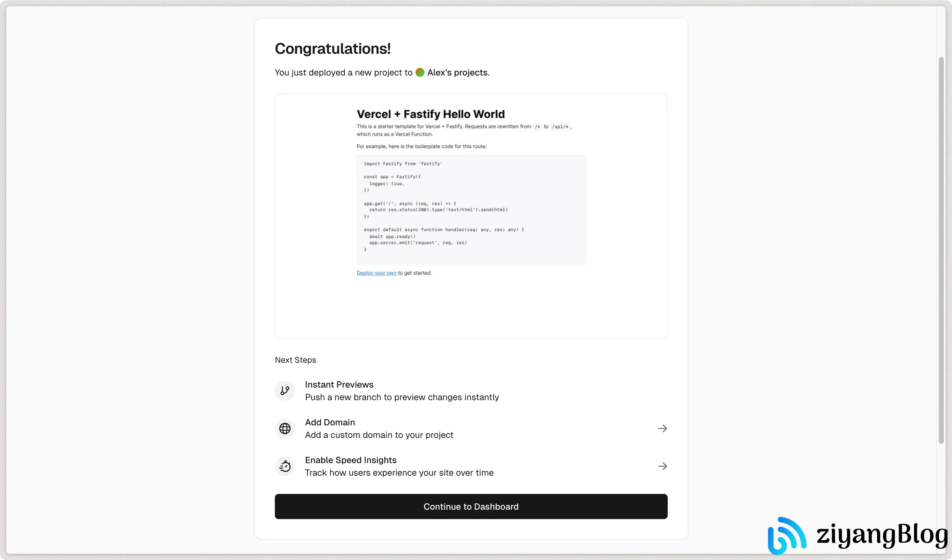This screenshot has height=560, width=952.
Task: Click the Instant Previews git branch icon
Action: pyautogui.click(x=285, y=390)
